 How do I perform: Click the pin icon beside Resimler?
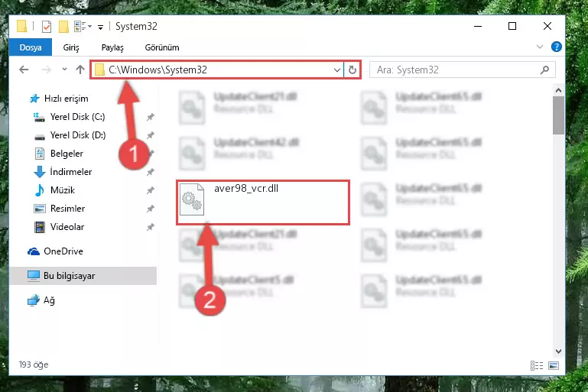pyautogui.click(x=151, y=209)
